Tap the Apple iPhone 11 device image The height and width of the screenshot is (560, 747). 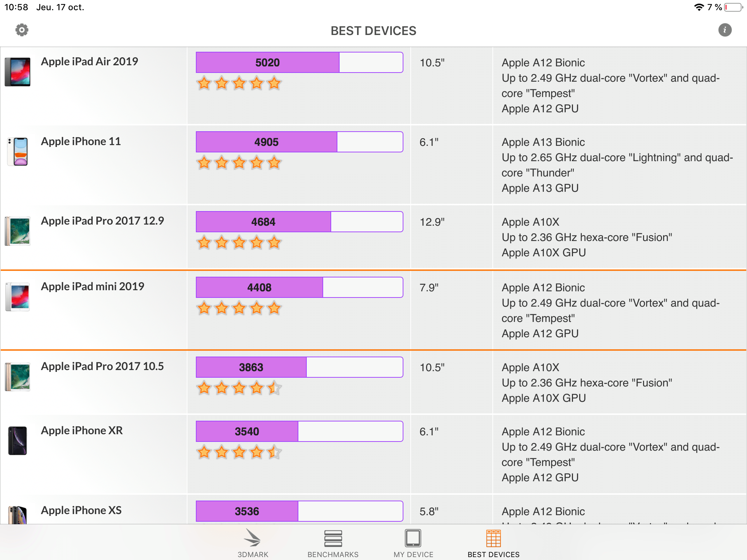pyautogui.click(x=18, y=152)
